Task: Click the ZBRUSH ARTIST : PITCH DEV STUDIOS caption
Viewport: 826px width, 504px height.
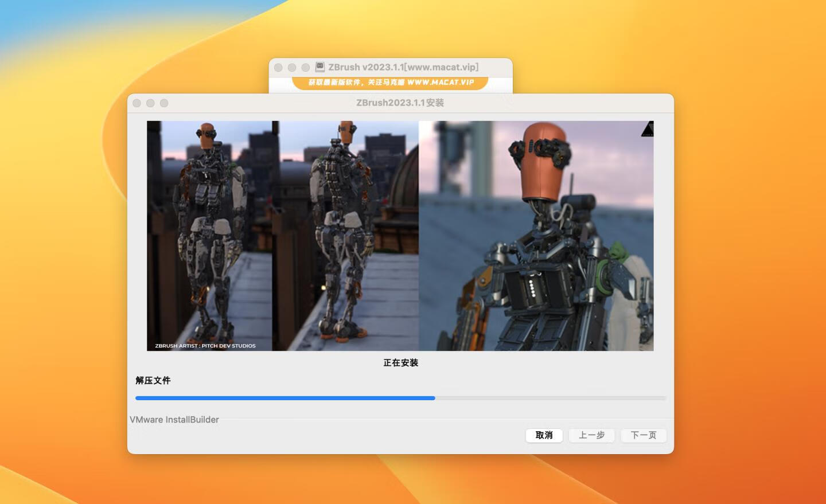Action: pyautogui.click(x=205, y=346)
